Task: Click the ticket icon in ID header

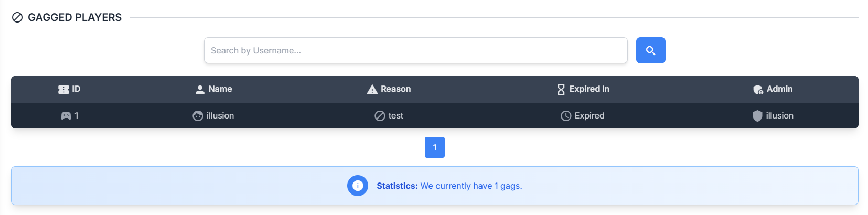Action: tap(63, 90)
